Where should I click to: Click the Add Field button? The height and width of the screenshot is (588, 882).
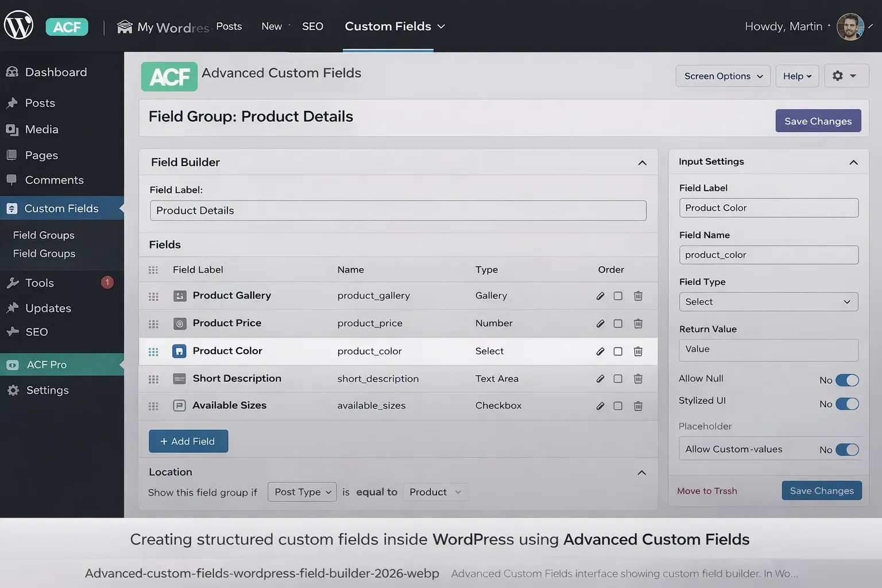188,441
